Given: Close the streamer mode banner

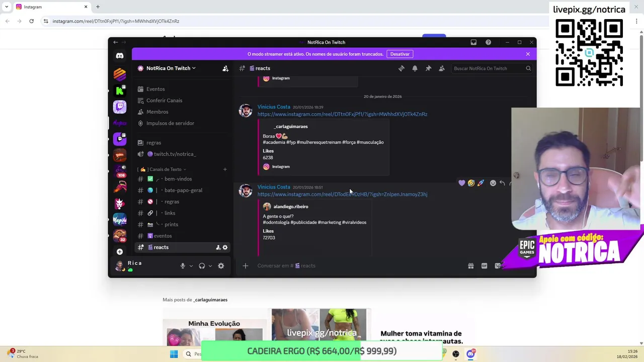Looking at the screenshot, I should point(528,54).
